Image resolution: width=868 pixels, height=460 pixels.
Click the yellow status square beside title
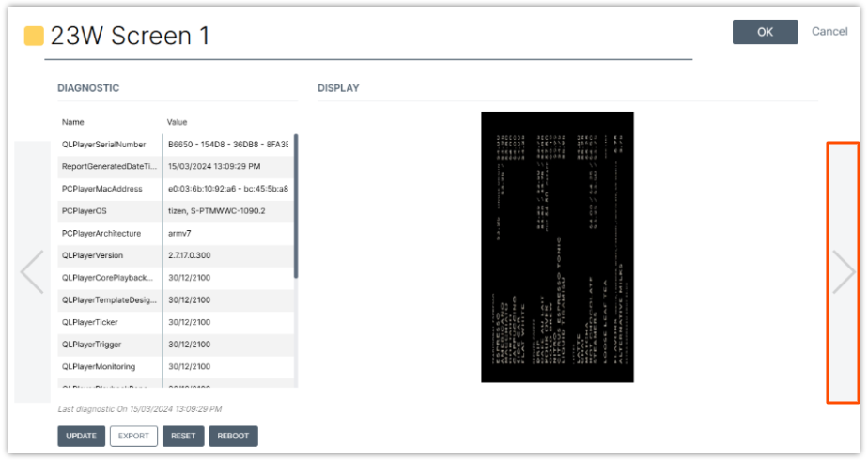34,37
